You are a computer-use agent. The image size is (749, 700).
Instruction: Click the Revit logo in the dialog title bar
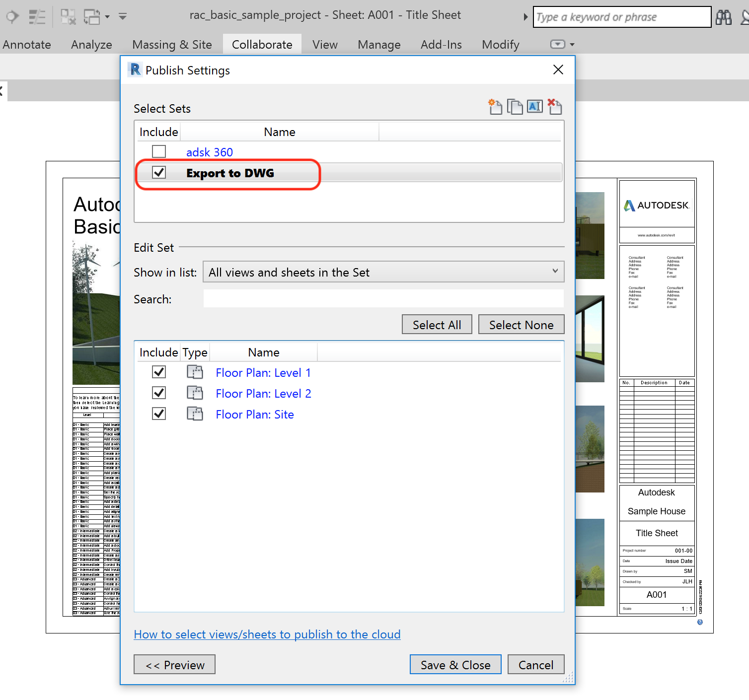(x=135, y=70)
